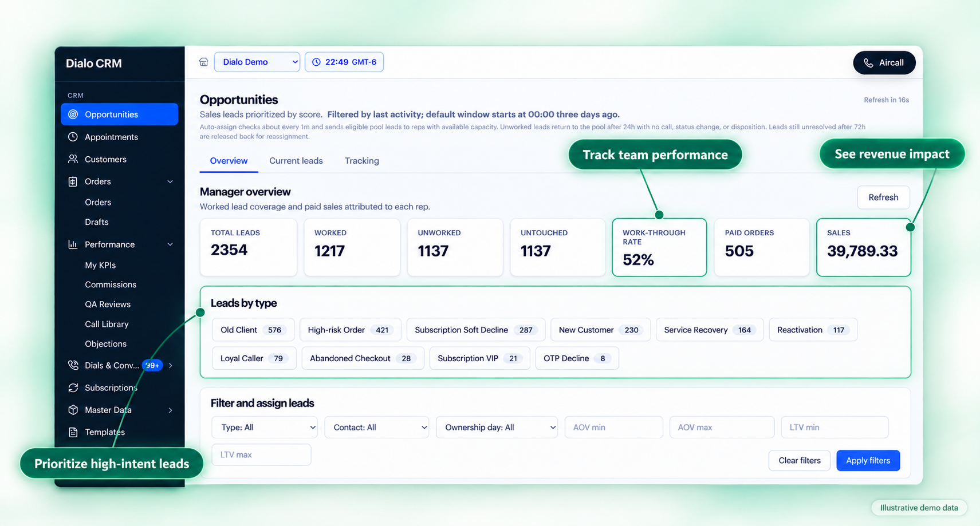Screen dimensions: 980x526
Task: Click the Refresh in 16s text
Action: tap(886, 100)
